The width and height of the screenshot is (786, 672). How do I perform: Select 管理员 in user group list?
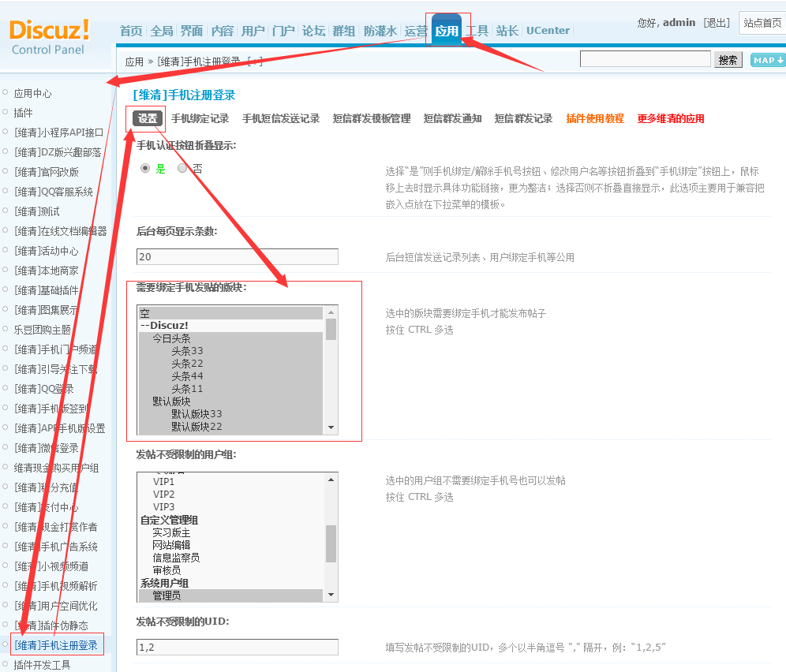coord(230,595)
